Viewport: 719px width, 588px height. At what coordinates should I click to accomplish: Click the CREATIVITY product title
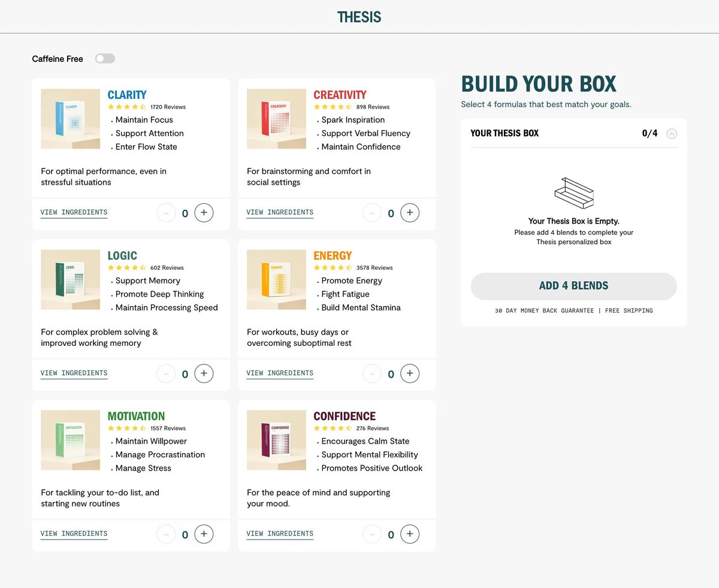click(340, 95)
